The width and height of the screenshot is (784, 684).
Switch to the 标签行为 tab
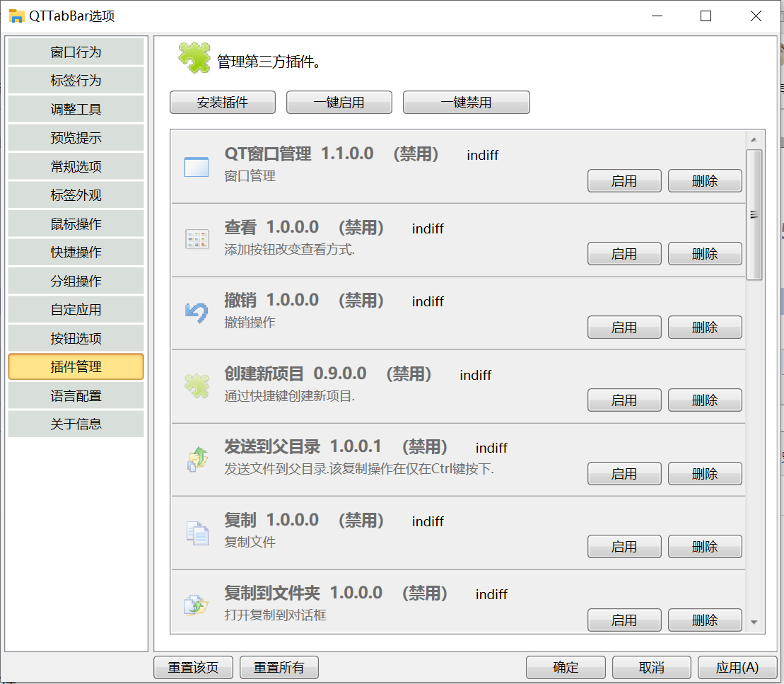click(x=76, y=81)
